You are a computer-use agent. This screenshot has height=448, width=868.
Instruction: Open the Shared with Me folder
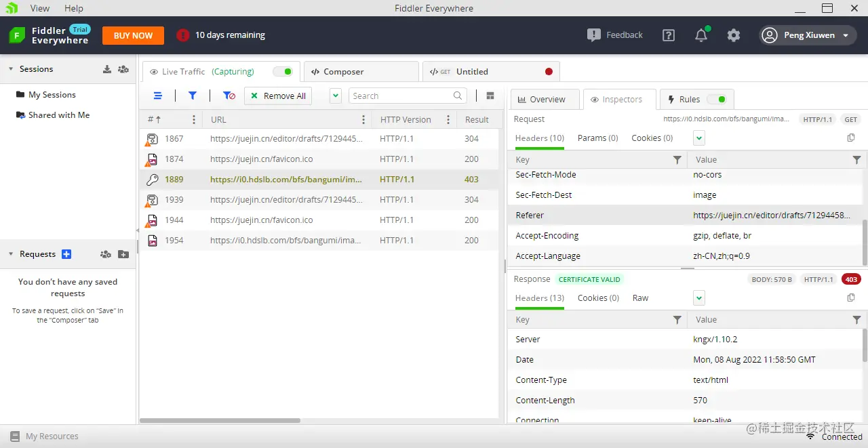point(53,115)
